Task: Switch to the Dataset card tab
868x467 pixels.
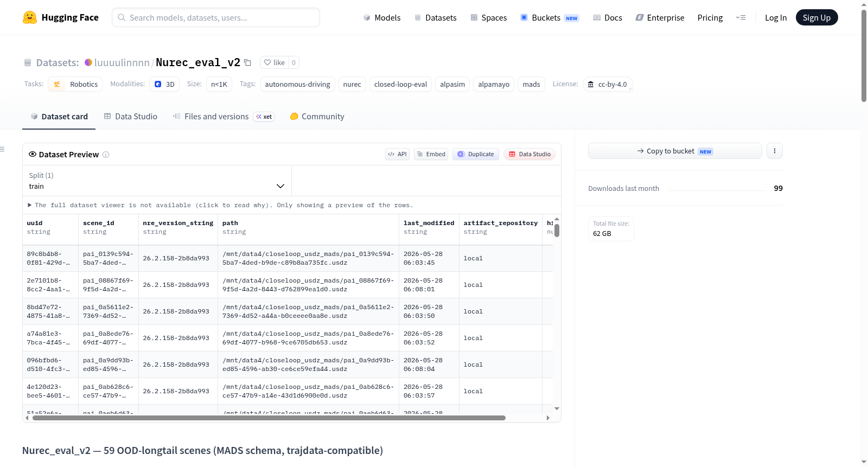Action: (59, 117)
